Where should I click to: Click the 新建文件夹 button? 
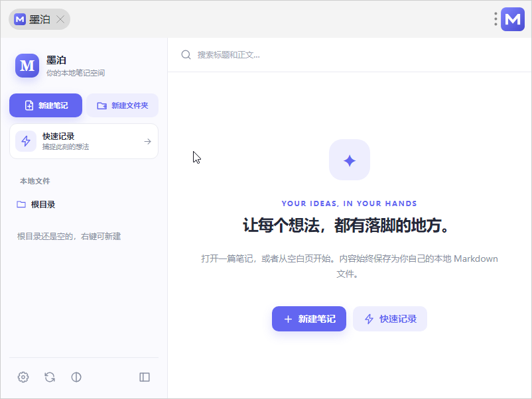click(x=123, y=105)
